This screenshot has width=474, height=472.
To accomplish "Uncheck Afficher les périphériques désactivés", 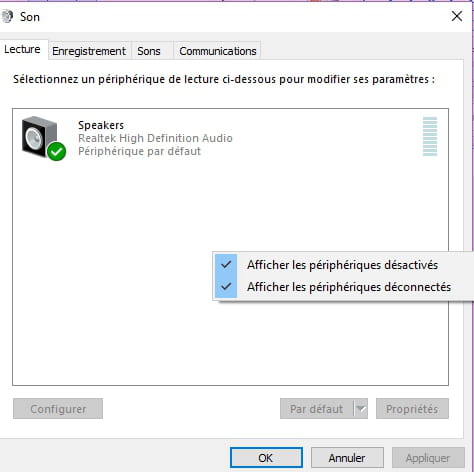I will 342,265.
